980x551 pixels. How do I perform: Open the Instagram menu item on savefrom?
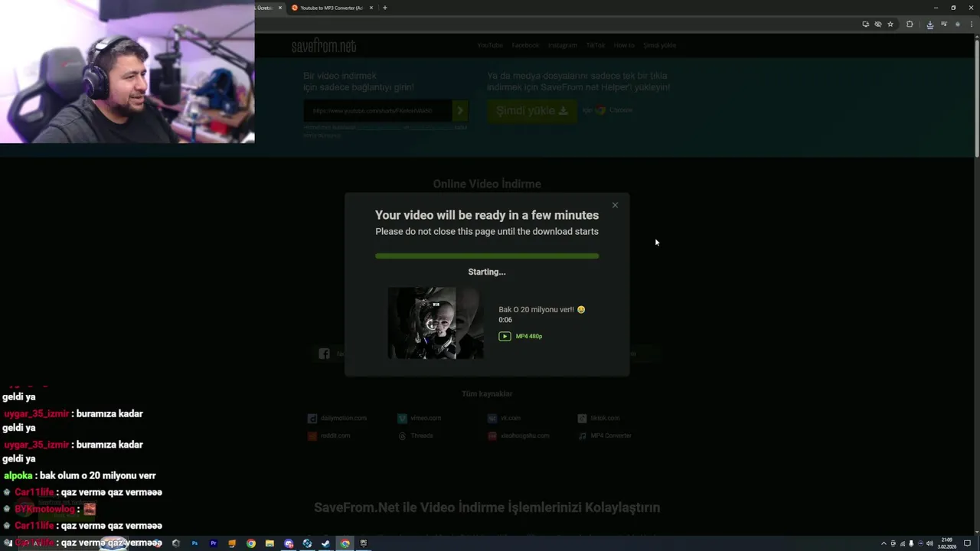point(563,45)
